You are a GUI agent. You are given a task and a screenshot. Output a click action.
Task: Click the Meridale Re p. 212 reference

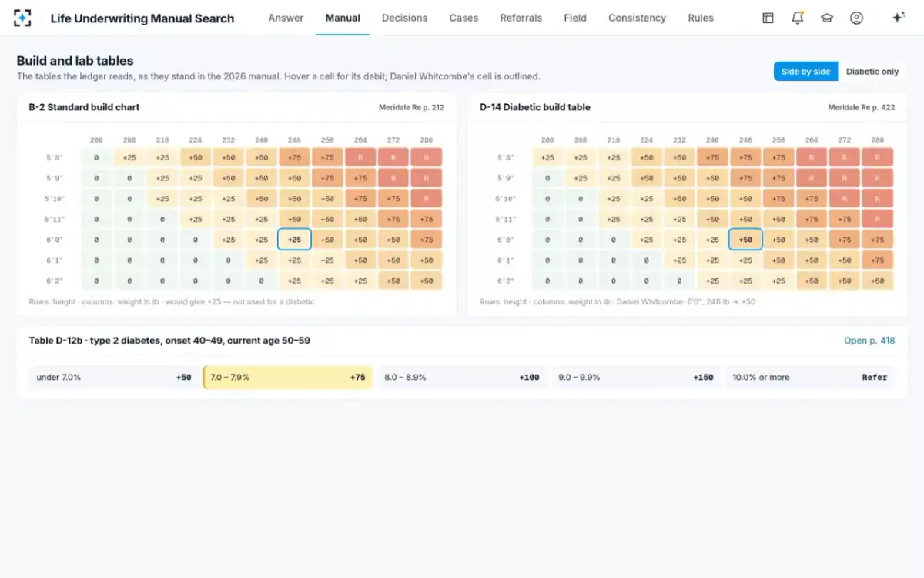click(x=411, y=108)
